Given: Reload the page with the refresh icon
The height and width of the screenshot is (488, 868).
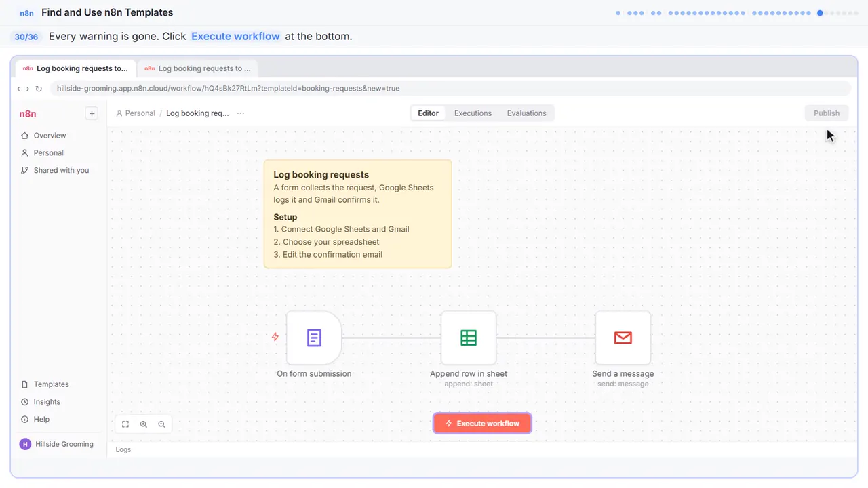Looking at the screenshot, I should pyautogui.click(x=39, y=89).
